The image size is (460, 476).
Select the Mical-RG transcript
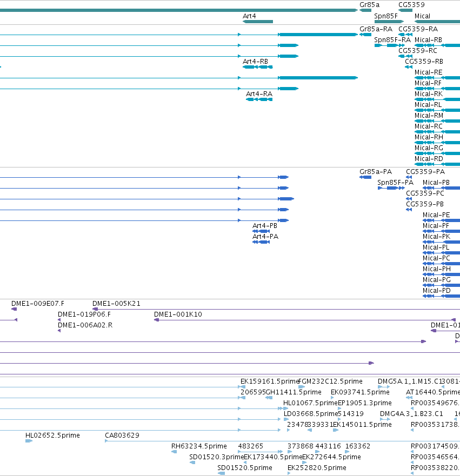point(437,153)
